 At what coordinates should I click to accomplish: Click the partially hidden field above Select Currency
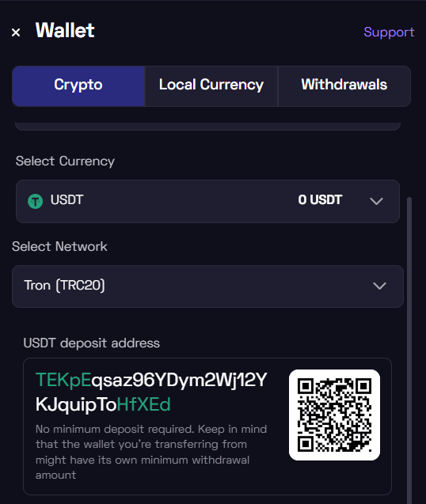point(207,127)
